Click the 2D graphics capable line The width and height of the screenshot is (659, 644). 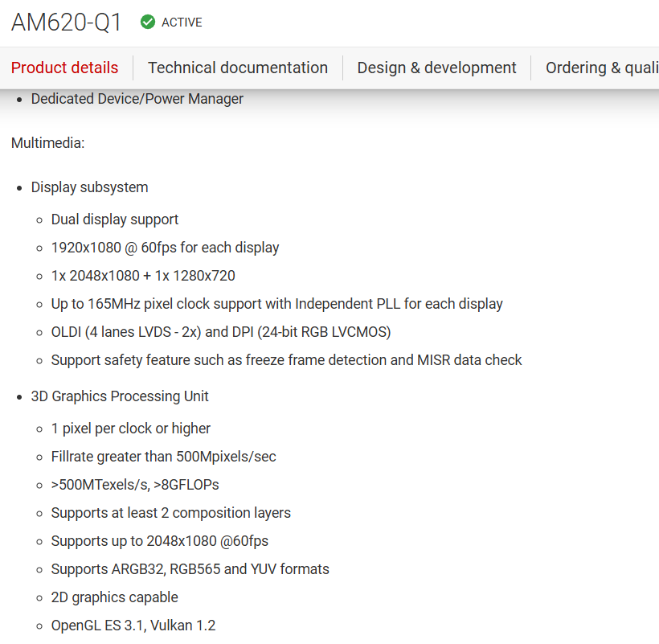tap(114, 597)
